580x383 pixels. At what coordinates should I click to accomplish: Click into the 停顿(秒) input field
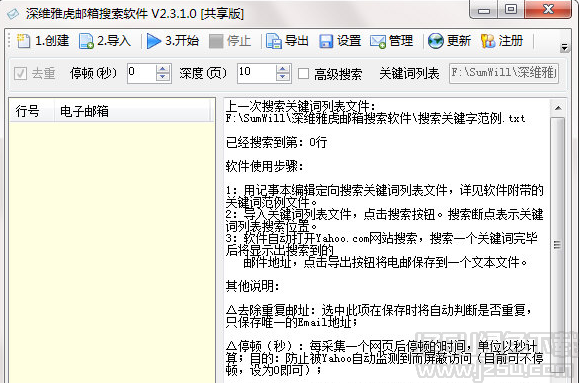141,73
